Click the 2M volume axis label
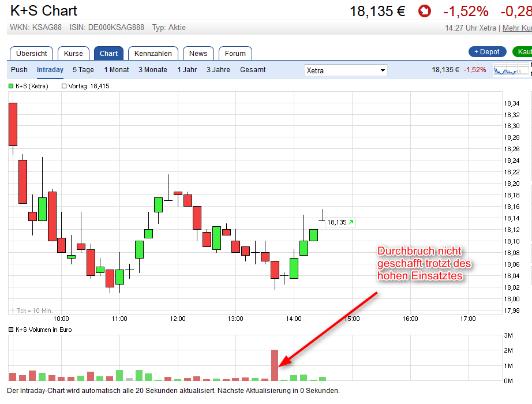Viewport: 532px width, 404px height. 508,350
